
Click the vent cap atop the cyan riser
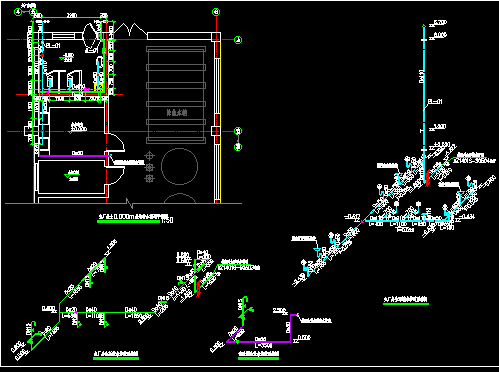pyautogui.click(x=424, y=25)
